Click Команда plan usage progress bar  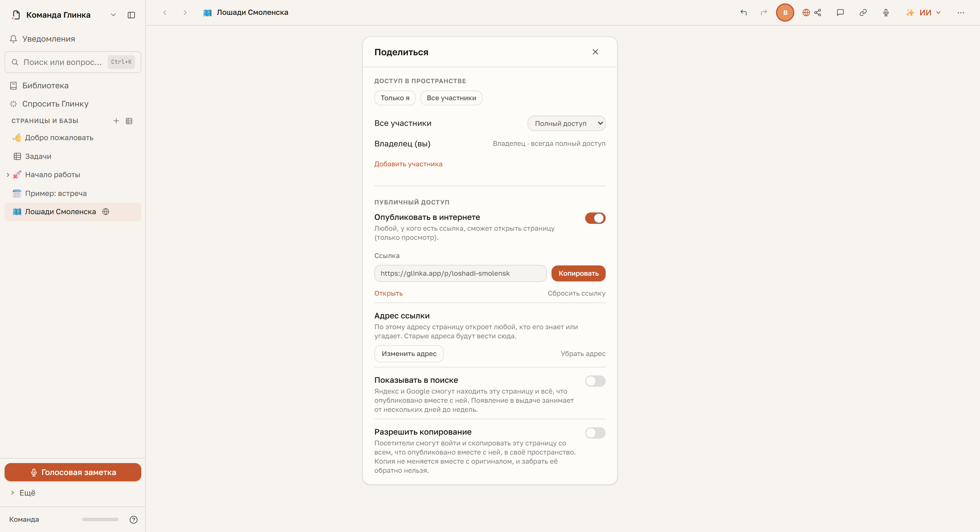pos(101,519)
